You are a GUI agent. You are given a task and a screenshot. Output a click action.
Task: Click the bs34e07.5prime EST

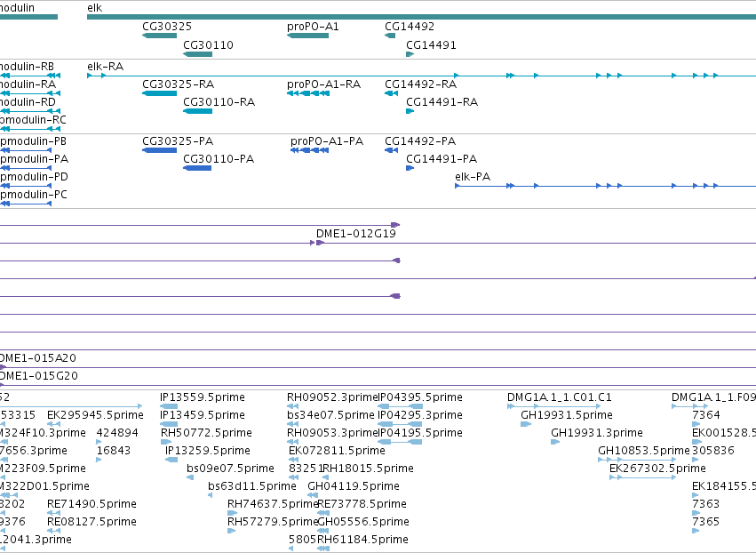(x=292, y=424)
